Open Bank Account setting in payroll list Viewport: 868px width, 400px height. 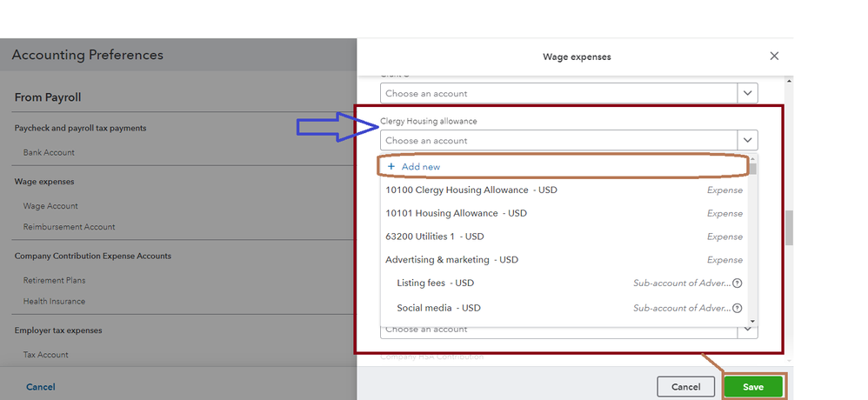[x=49, y=153]
